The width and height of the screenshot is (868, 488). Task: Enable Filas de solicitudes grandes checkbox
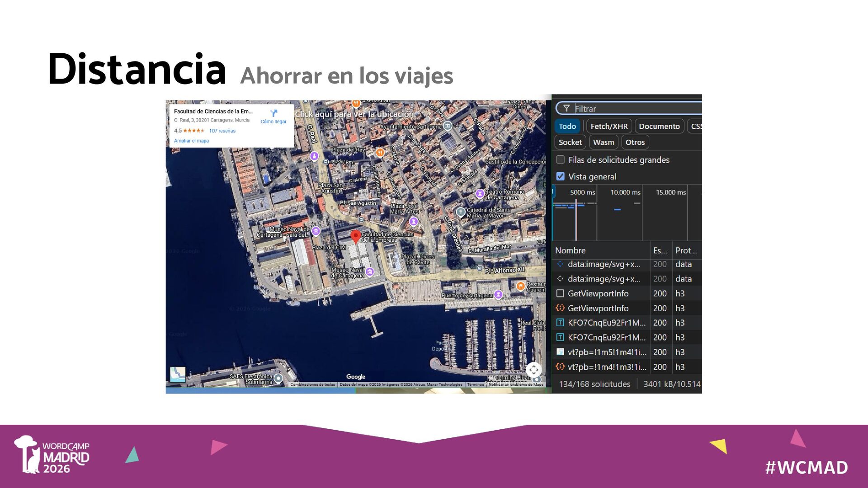point(561,160)
